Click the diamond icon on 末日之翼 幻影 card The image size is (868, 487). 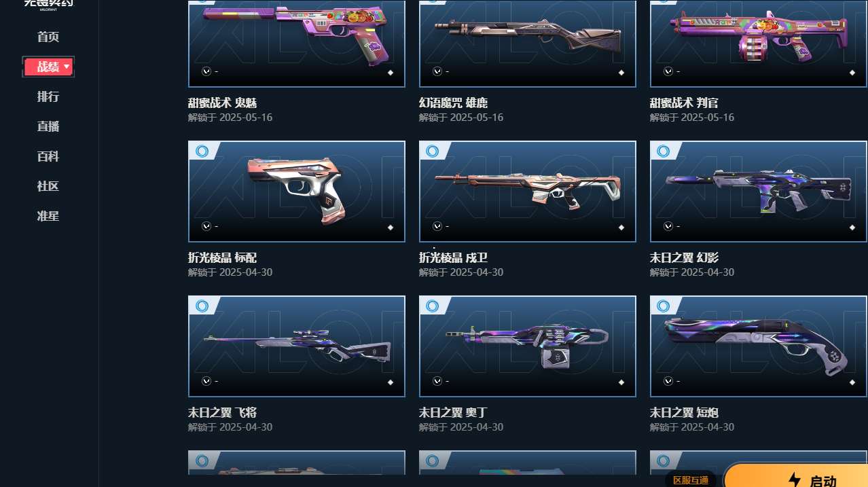[852, 228]
